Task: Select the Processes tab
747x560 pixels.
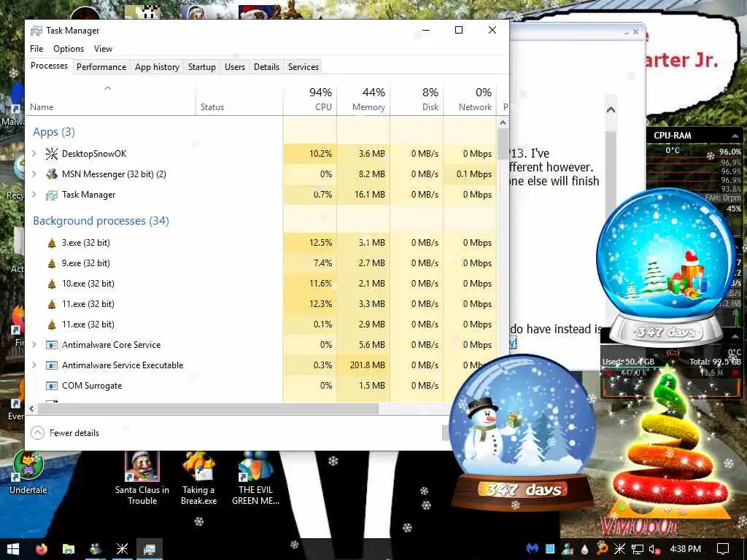Action: (x=49, y=66)
